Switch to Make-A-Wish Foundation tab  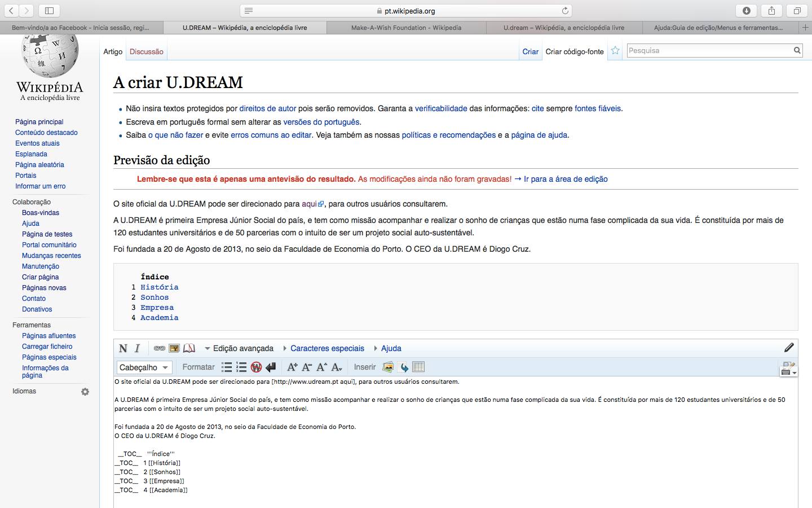point(406,27)
